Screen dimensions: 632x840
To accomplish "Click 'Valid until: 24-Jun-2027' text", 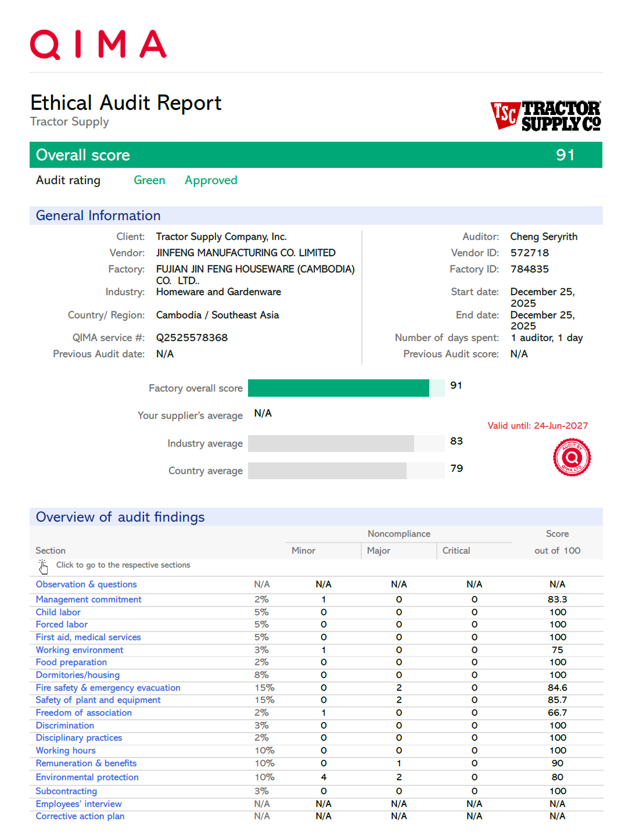I will 538,426.
